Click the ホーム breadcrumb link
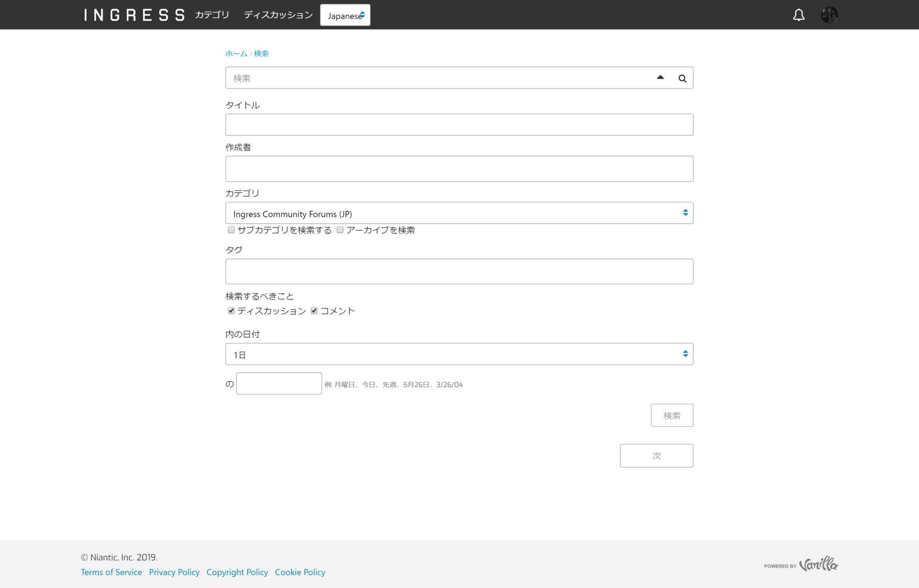 point(236,53)
